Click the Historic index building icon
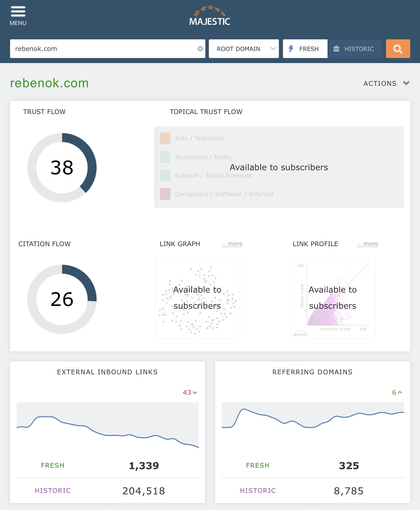Screen dimensions: 420x510 coord(336,49)
